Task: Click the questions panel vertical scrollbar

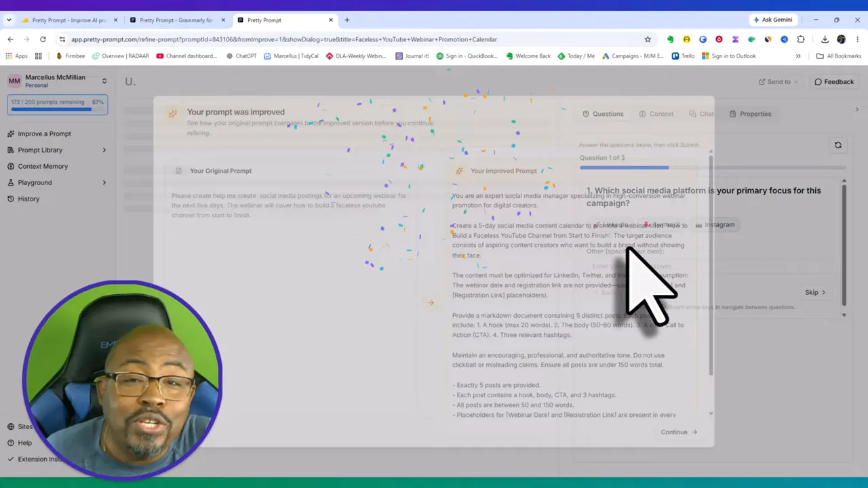Action: (844, 247)
